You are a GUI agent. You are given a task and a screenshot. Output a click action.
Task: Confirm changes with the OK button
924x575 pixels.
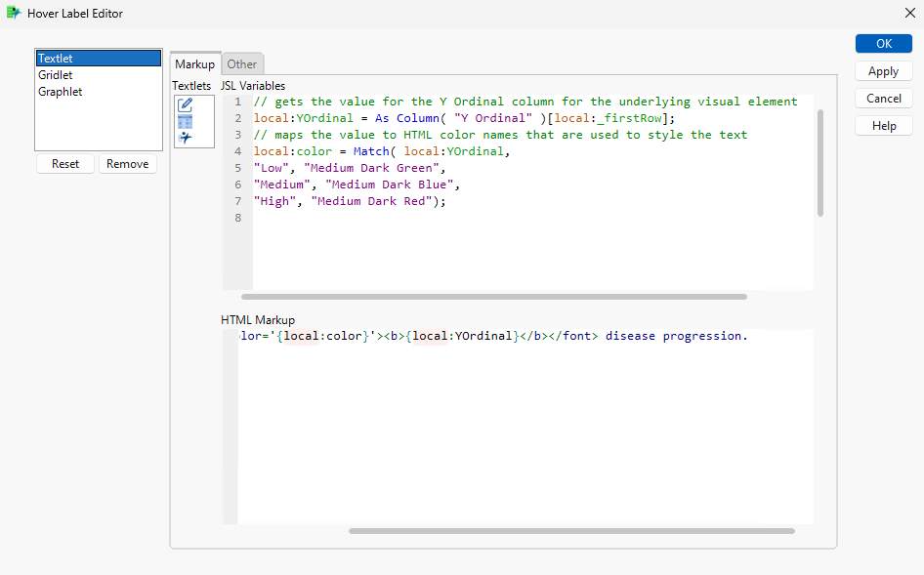coord(882,43)
